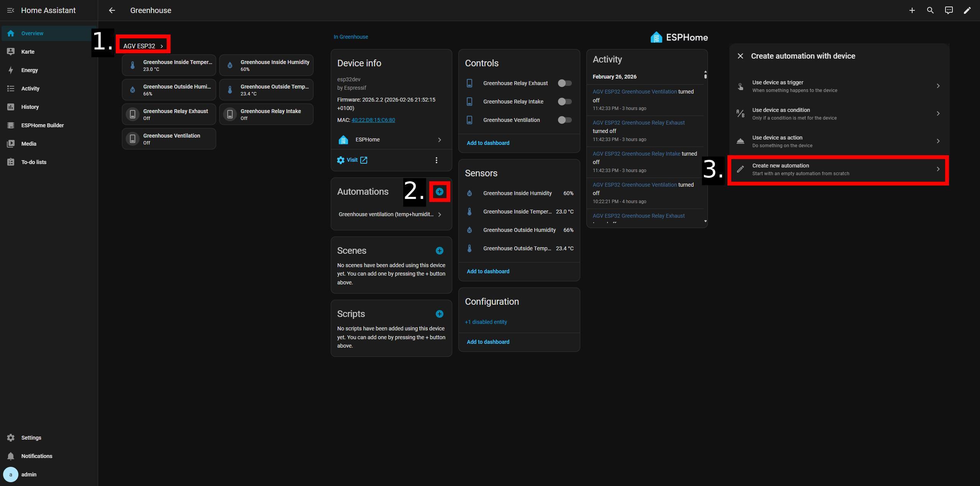Click the pencil edit dashboard icon

pos(967,10)
